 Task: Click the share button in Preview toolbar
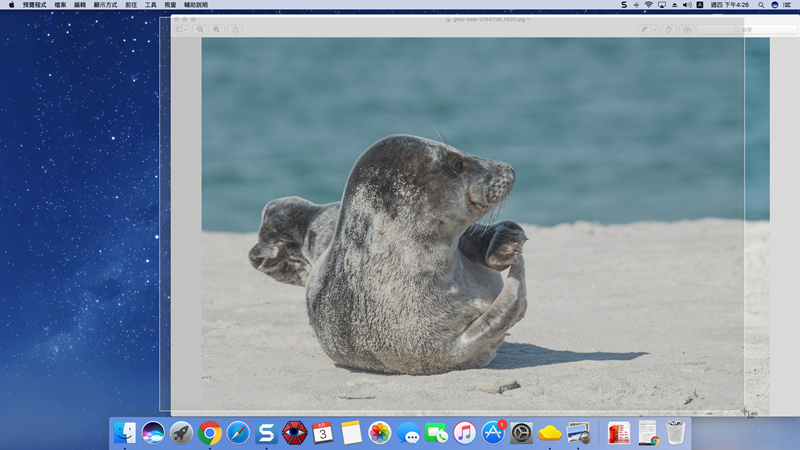click(x=236, y=29)
